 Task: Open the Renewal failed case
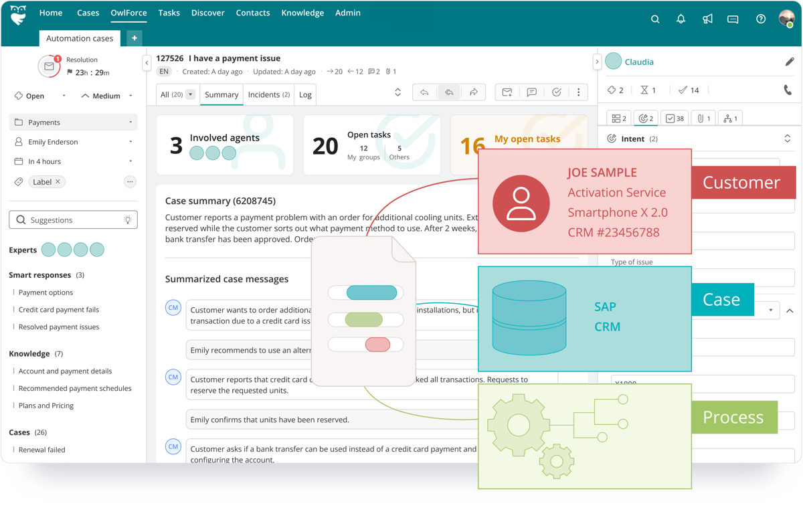click(x=42, y=450)
